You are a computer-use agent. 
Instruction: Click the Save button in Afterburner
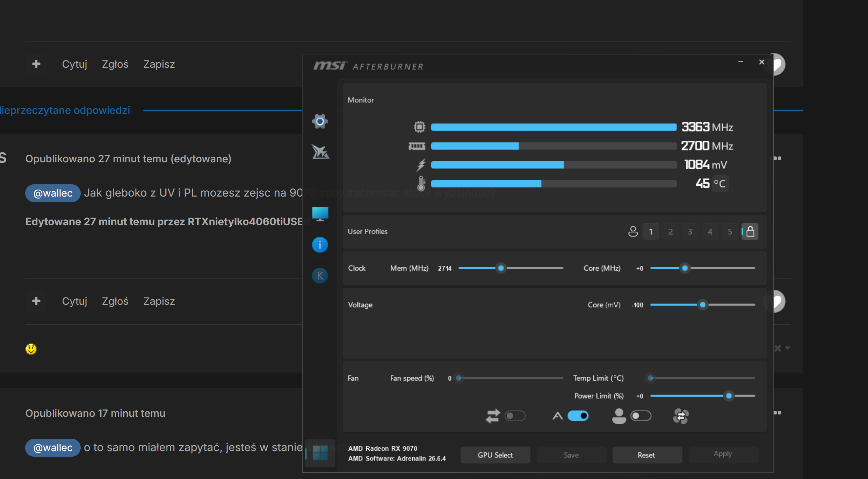[x=571, y=455]
